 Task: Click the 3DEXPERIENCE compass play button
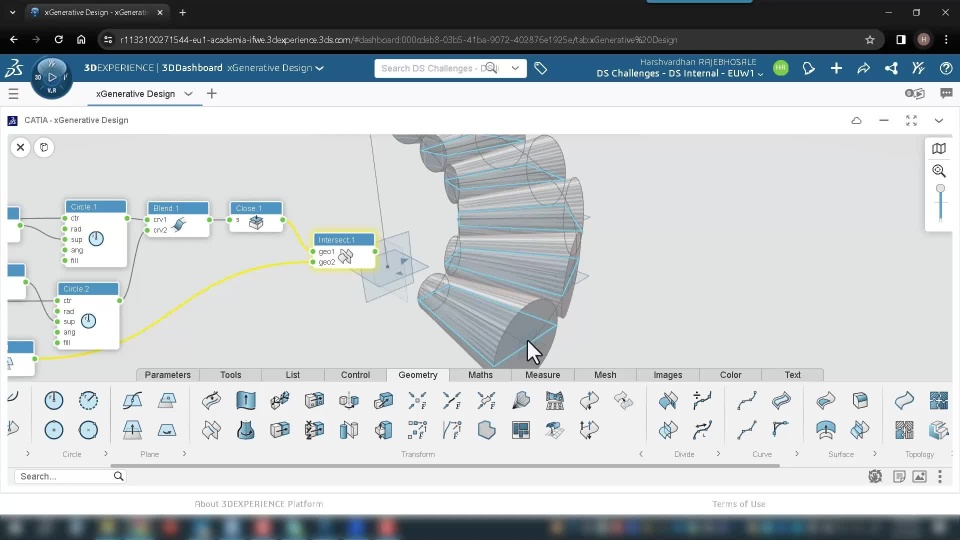52,77
